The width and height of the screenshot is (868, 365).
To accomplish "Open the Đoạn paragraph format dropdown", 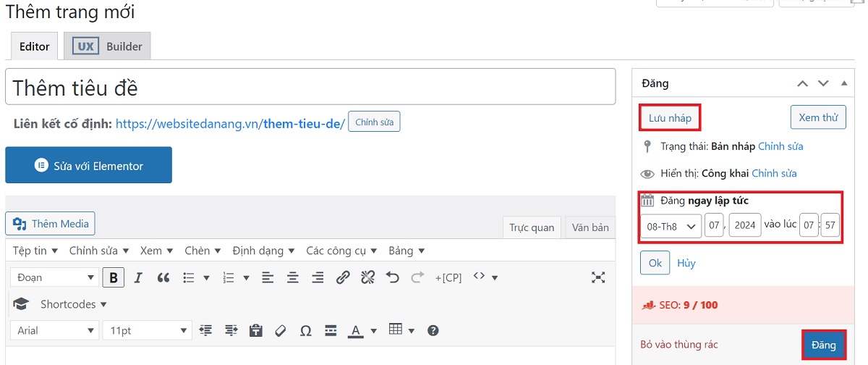I will [x=54, y=277].
